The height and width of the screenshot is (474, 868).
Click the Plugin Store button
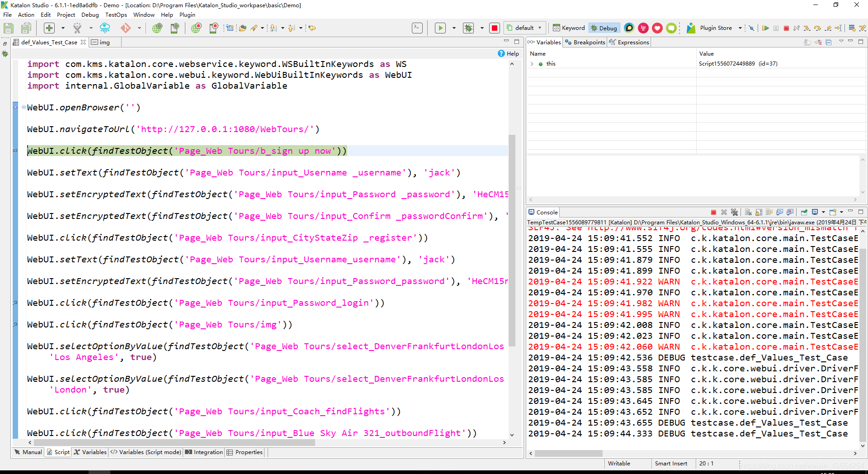(710, 28)
